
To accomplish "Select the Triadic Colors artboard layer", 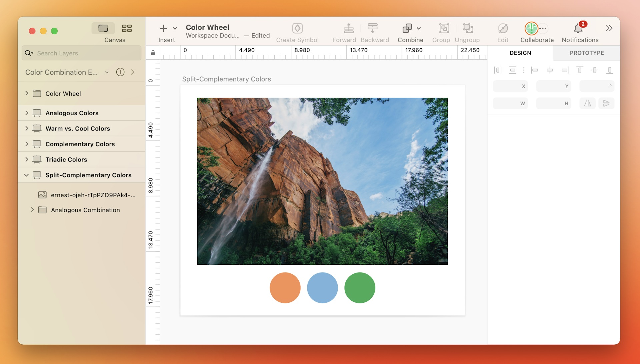I will (x=66, y=160).
